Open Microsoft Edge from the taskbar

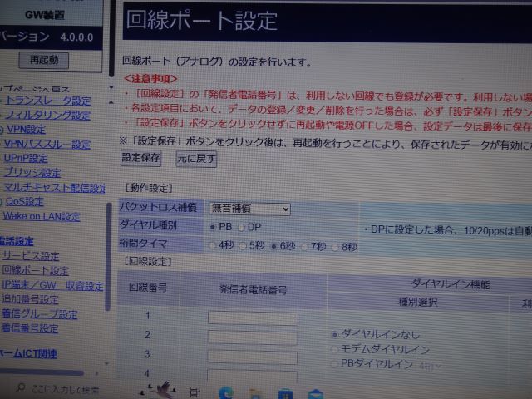pos(226,393)
